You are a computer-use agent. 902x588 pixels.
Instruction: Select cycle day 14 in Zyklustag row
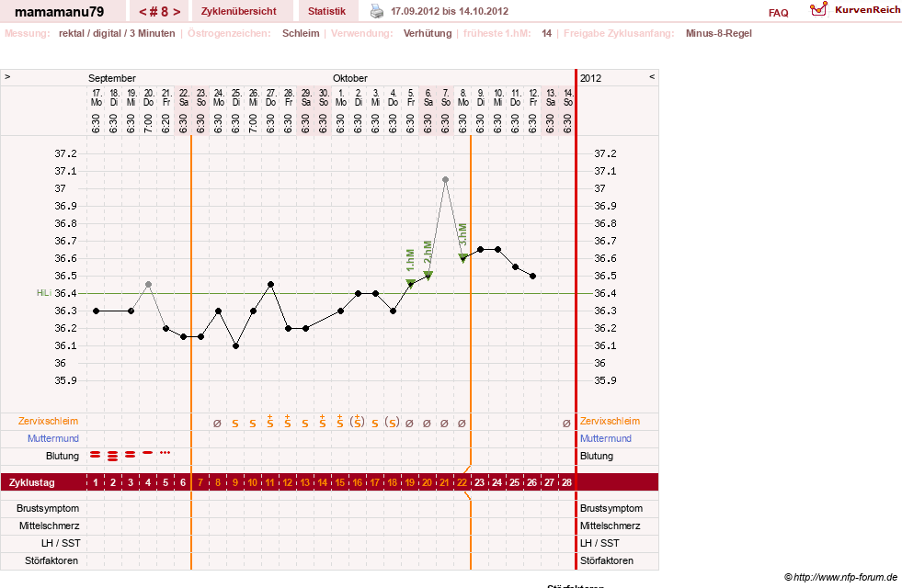coord(323,482)
